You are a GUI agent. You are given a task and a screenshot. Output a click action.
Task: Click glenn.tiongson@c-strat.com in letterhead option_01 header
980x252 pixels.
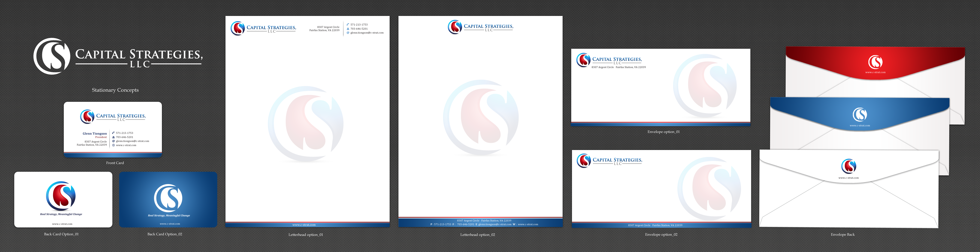click(x=367, y=33)
